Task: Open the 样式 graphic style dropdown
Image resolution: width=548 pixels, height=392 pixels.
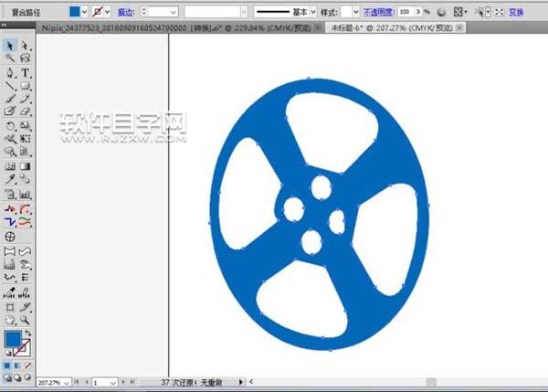Action: 356,12
